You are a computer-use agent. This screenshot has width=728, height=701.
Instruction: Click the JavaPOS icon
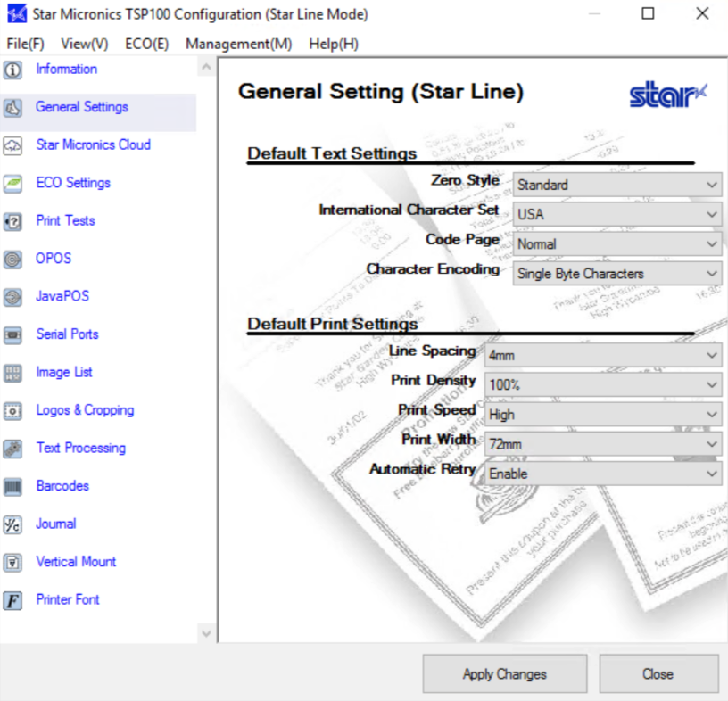[12, 297]
